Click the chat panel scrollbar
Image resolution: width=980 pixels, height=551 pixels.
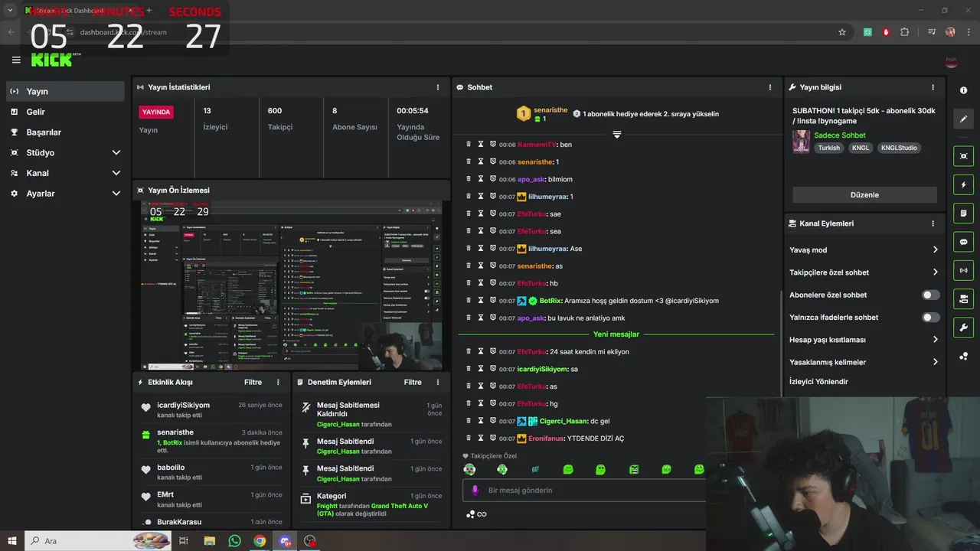[x=780, y=344]
